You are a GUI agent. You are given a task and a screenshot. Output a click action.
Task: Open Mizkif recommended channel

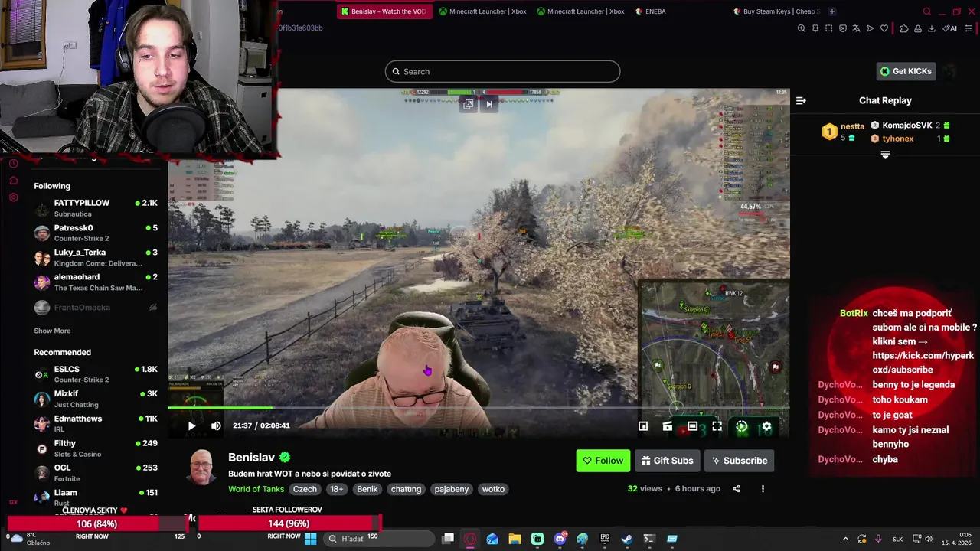coord(96,399)
